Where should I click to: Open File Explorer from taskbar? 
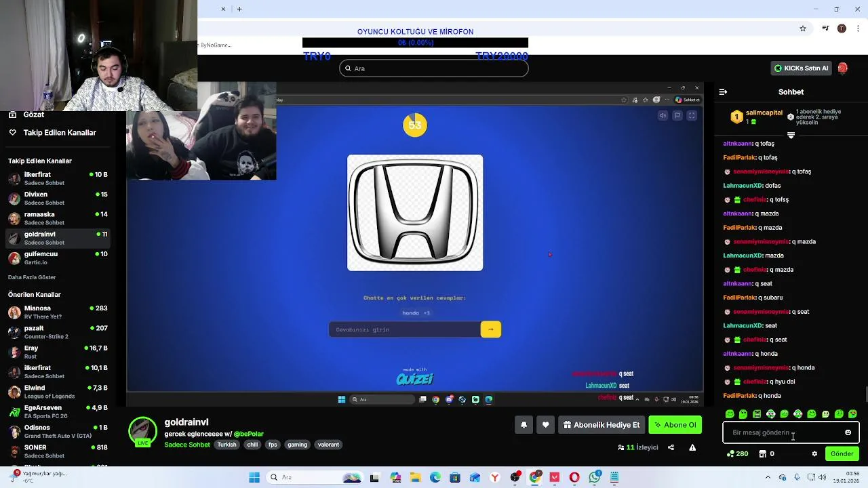tap(414, 478)
